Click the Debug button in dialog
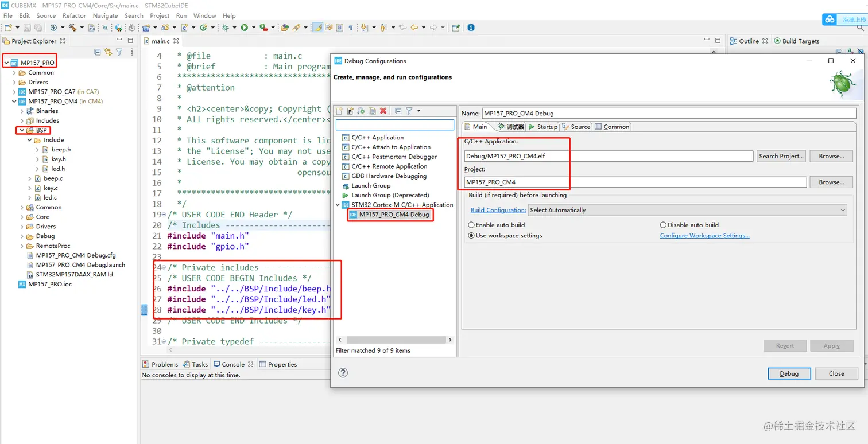The width and height of the screenshot is (868, 444). [x=789, y=373]
